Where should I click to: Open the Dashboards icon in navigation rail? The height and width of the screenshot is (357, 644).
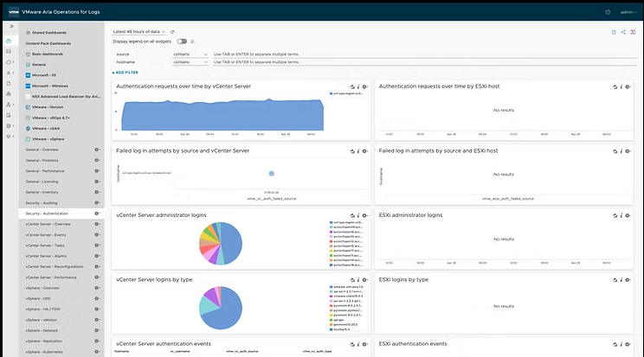coord(9,41)
